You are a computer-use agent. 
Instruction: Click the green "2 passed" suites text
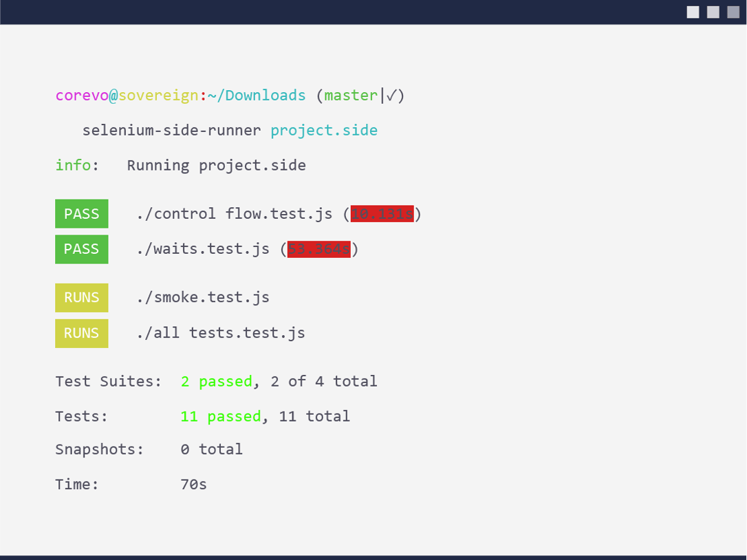click(x=217, y=382)
